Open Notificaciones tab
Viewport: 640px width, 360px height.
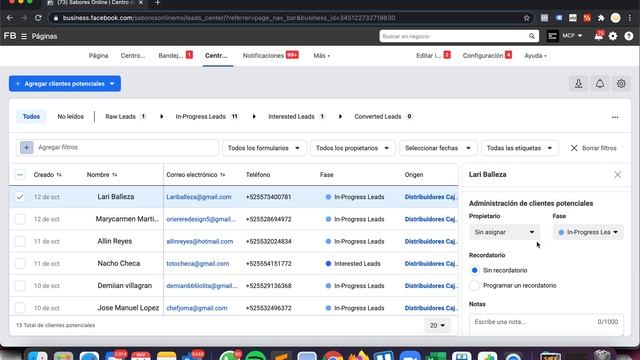pyautogui.click(x=271, y=56)
